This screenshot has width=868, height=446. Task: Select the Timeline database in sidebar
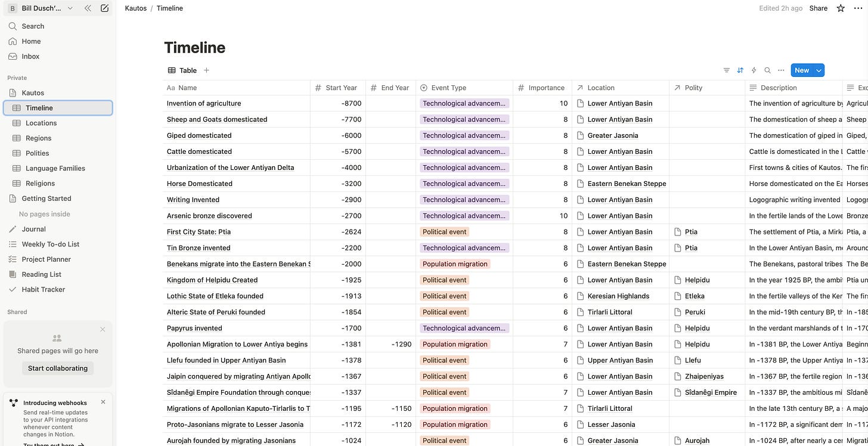point(58,108)
